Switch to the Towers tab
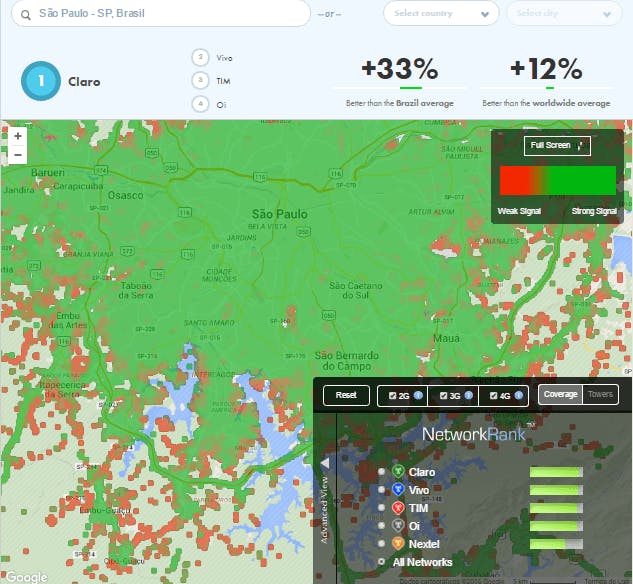The height and width of the screenshot is (584, 633). [600, 394]
